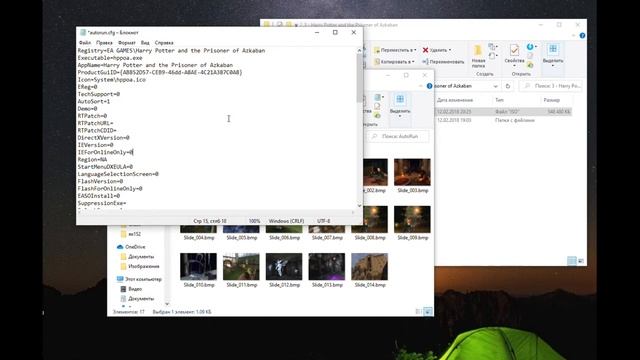The image size is (640, 360).
Task: Place cursor on the Region=NA line
Action: (92, 160)
